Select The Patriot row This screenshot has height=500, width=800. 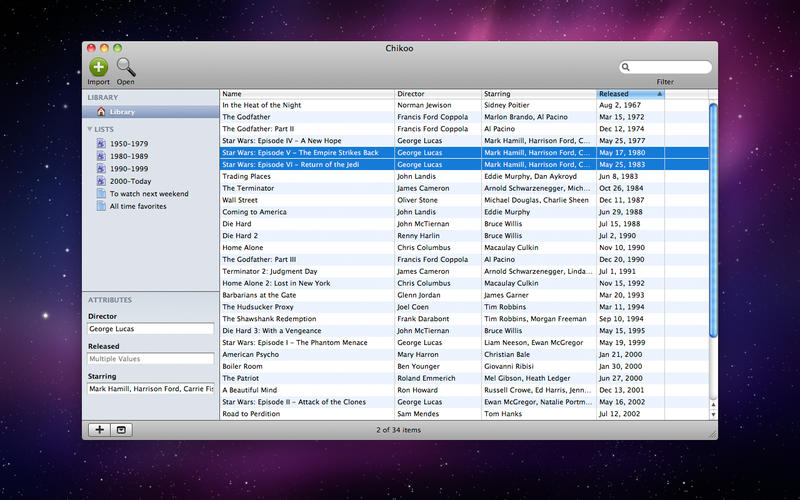click(464, 378)
